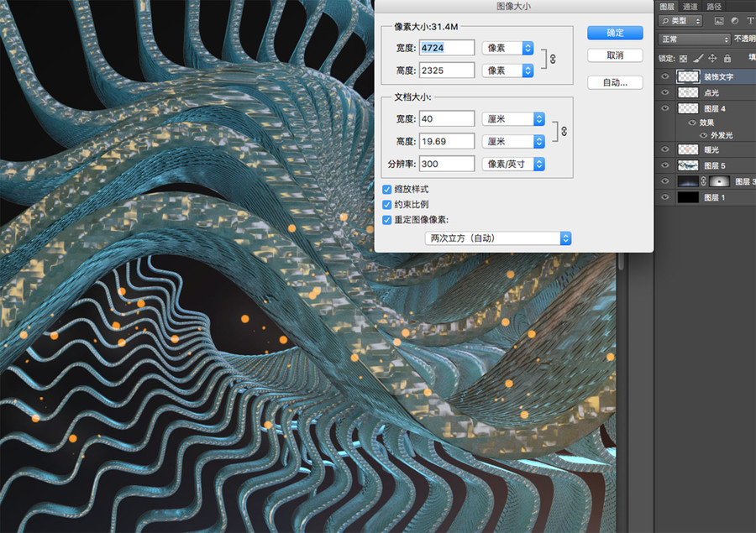Click the 图层 4 layer name
Screen dimensions: 756x533
[x=715, y=108]
